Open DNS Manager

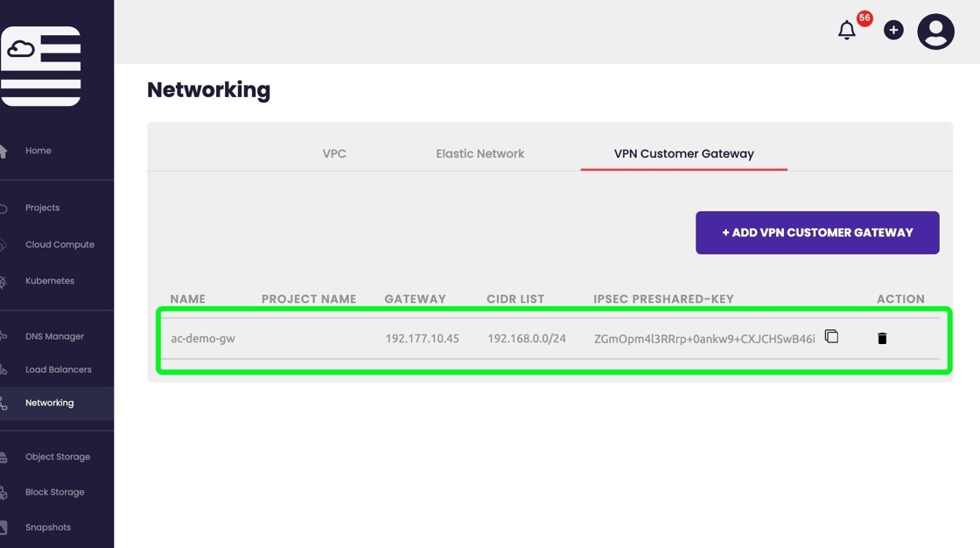click(x=54, y=336)
